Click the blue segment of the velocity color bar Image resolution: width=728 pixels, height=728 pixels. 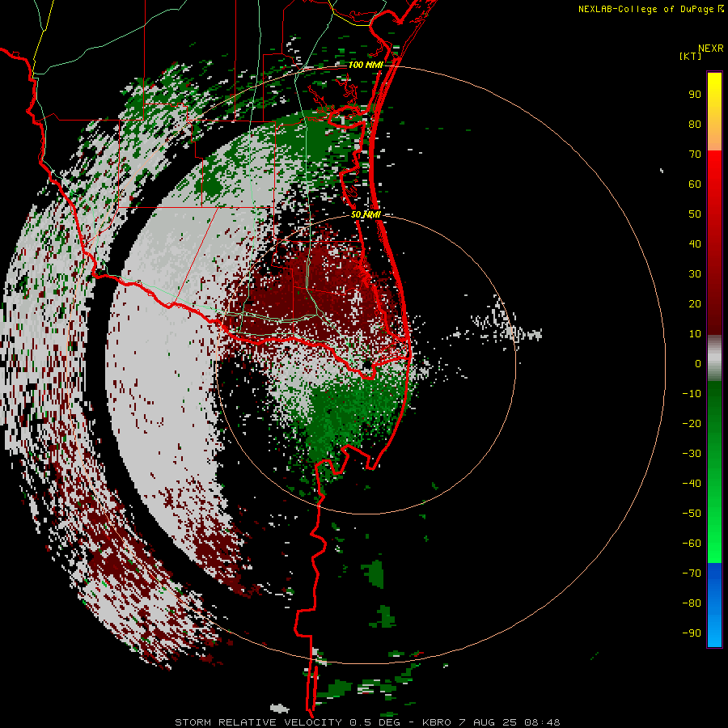pyautogui.click(x=714, y=604)
